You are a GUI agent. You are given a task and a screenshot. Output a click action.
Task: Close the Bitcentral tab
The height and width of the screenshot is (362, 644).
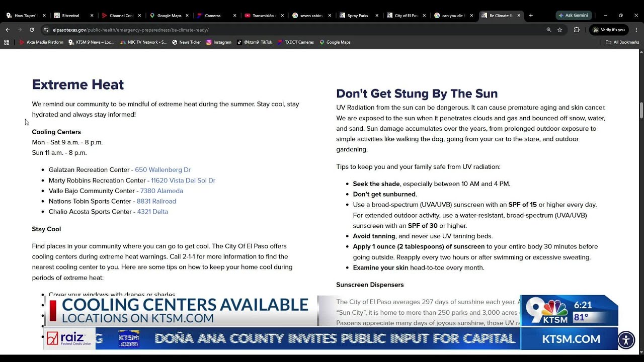click(92, 16)
